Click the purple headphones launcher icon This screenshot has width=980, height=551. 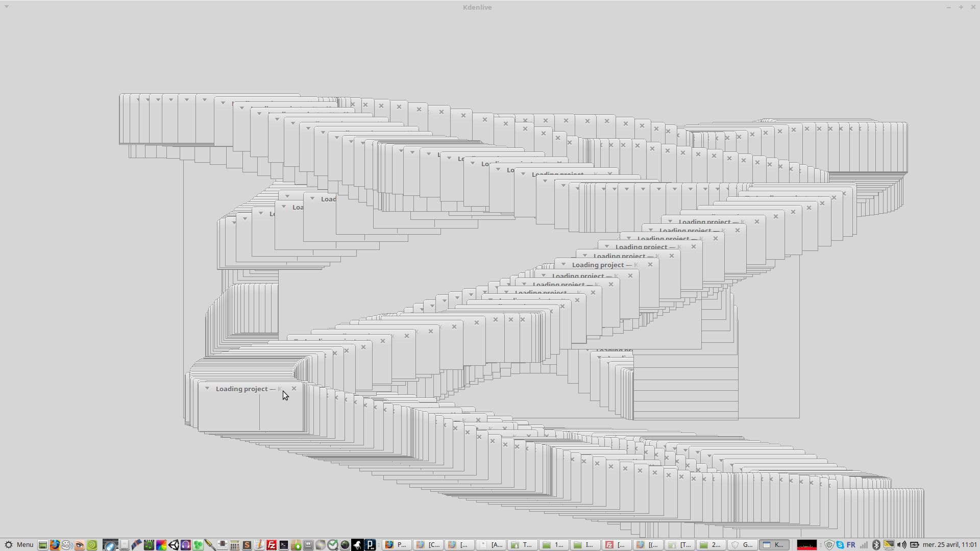[x=186, y=545]
